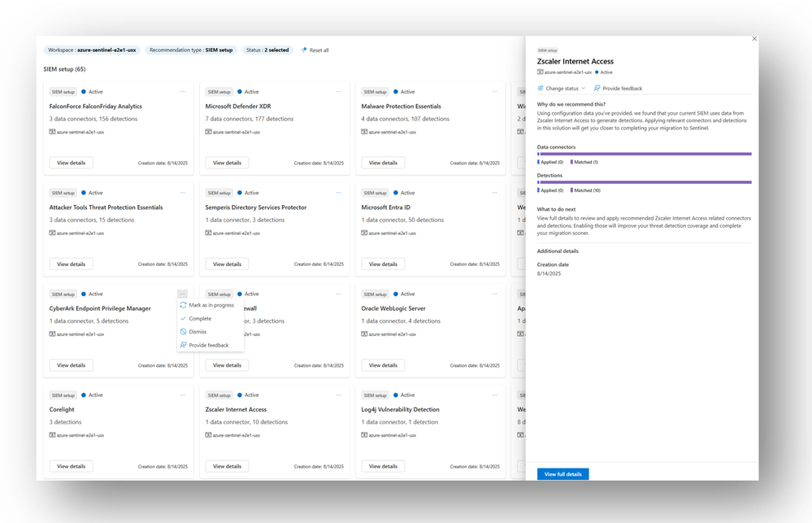
Task: Click the Microsoft Defender XDR title
Action: coord(237,107)
